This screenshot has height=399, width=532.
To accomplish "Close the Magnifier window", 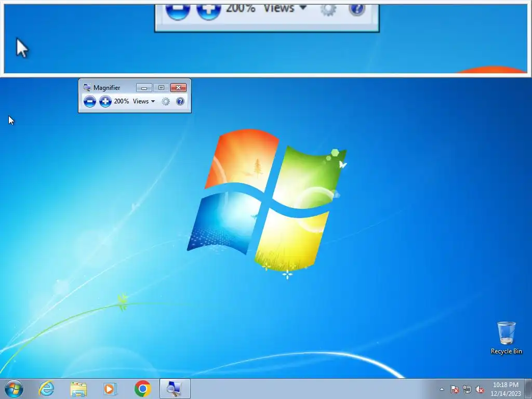I will pos(179,87).
